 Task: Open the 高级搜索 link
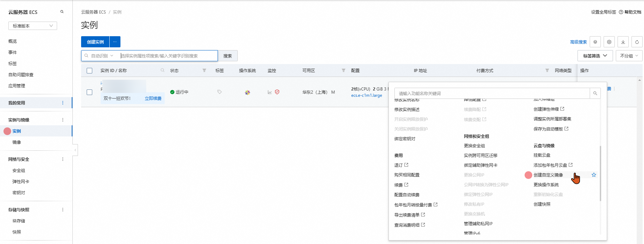tap(578, 42)
